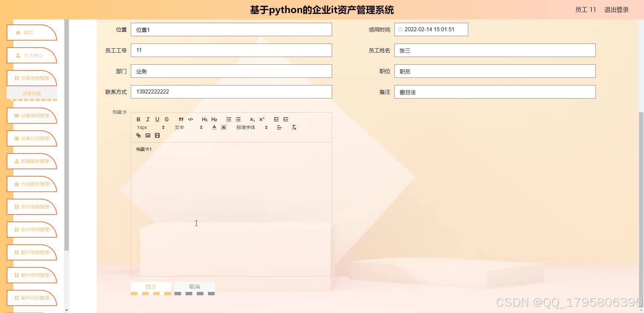The width and height of the screenshot is (644, 313).
Task: Focus the 员工姓名 input field
Action: [495, 50]
